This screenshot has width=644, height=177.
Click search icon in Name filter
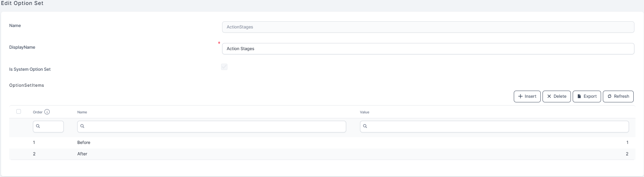[x=82, y=126]
